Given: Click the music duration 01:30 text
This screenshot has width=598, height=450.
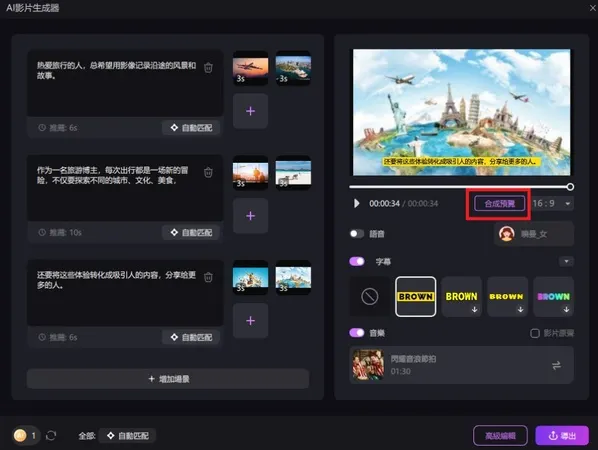Looking at the screenshot, I should pos(400,371).
